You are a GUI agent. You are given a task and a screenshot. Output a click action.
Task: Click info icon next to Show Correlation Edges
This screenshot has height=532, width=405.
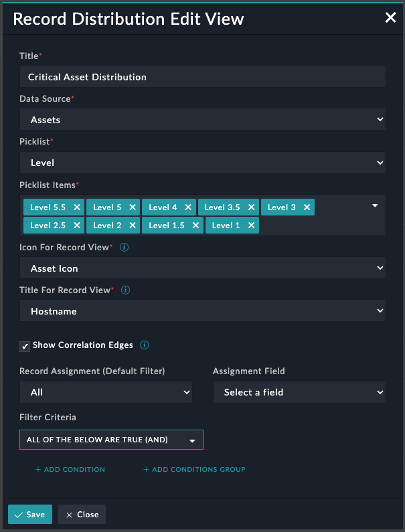coord(144,345)
